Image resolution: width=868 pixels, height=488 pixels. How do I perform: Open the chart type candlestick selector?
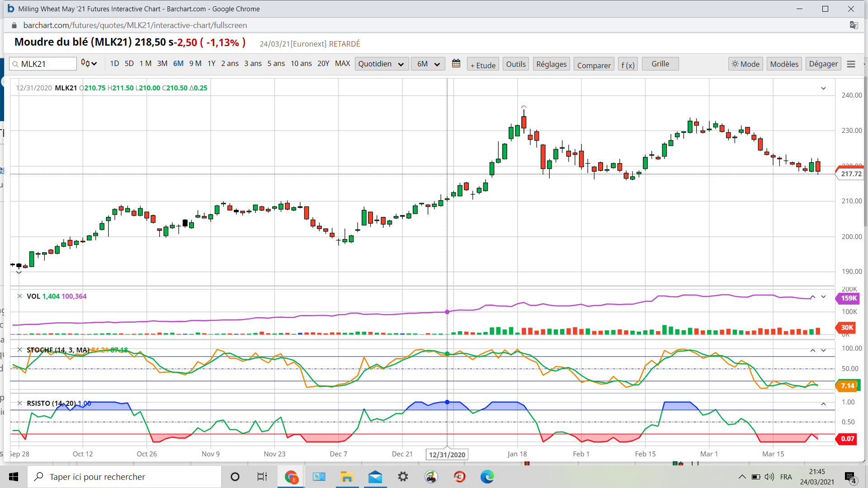coord(89,64)
